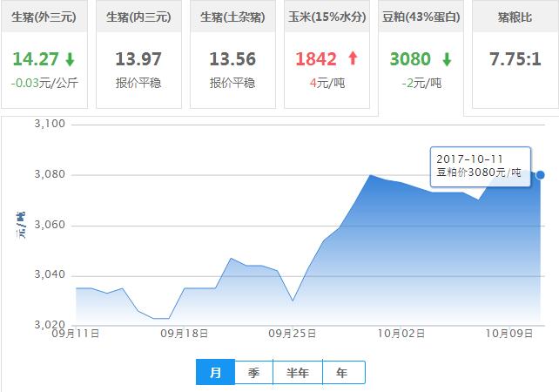Click the 14.27 price value
Image resolution: width=559 pixels, height=392 pixels.
tap(36, 59)
